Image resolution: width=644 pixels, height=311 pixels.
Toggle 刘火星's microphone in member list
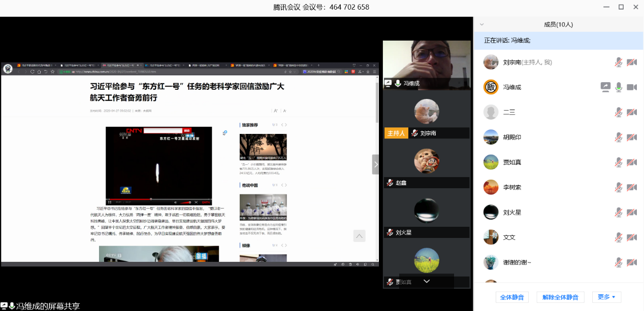click(x=619, y=212)
